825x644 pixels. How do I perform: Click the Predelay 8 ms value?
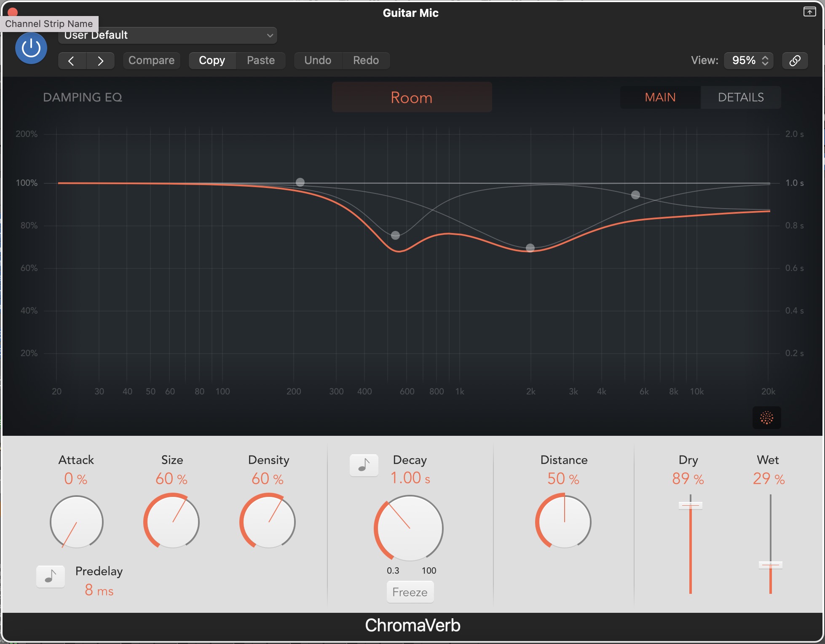[x=99, y=590]
